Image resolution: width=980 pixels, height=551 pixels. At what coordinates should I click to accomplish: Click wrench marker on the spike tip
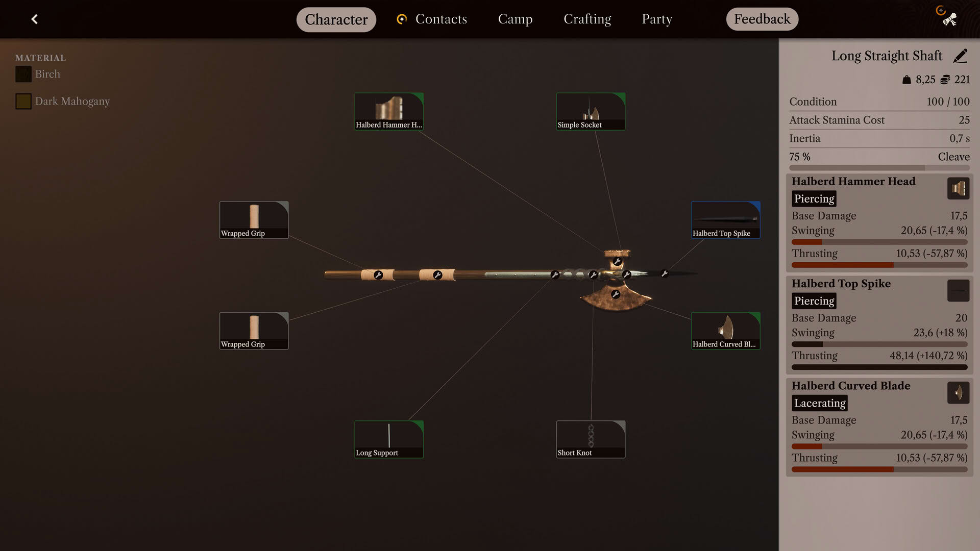point(665,273)
